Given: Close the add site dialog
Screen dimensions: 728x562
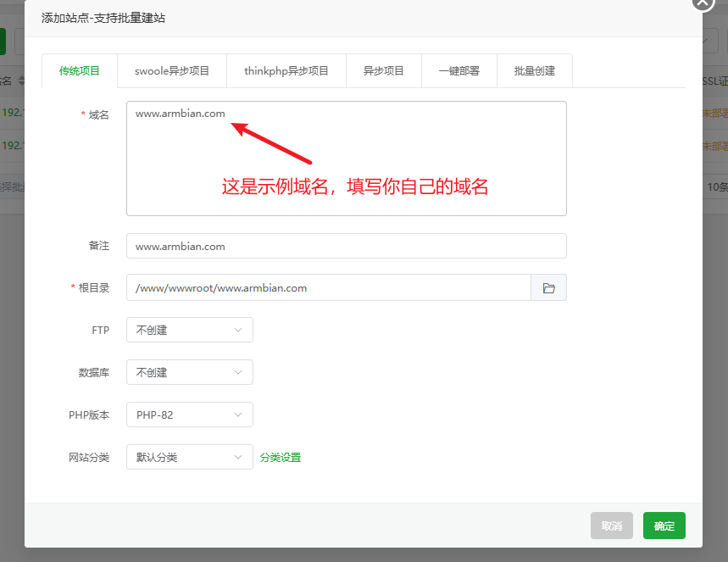Looking at the screenshot, I should tap(703, 3).
